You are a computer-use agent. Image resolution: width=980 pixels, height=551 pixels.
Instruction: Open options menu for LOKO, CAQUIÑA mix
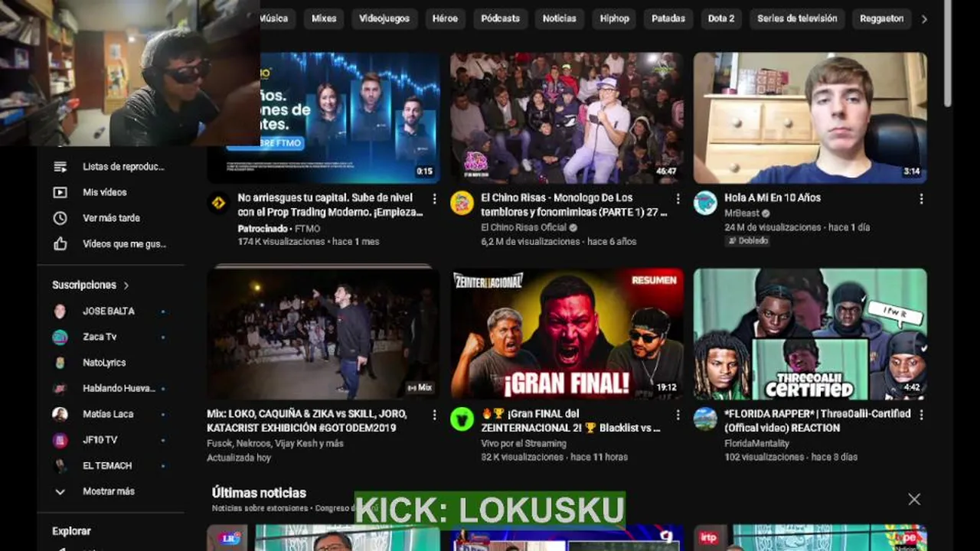point(434,415)
